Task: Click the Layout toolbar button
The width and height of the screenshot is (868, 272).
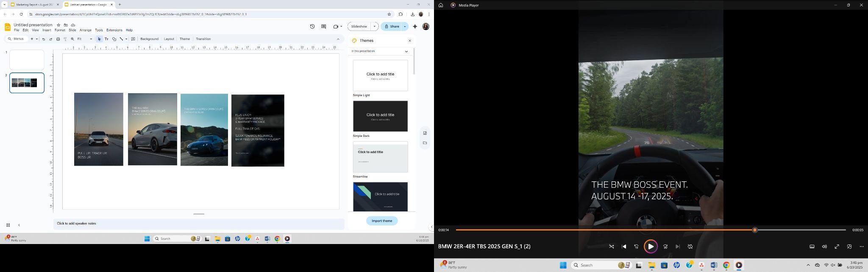Action: click(x=169, y=39)
